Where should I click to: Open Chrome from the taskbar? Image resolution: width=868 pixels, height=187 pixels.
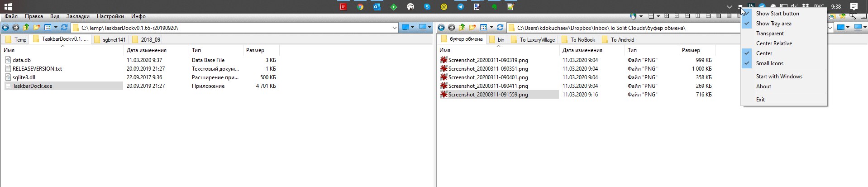360,7
